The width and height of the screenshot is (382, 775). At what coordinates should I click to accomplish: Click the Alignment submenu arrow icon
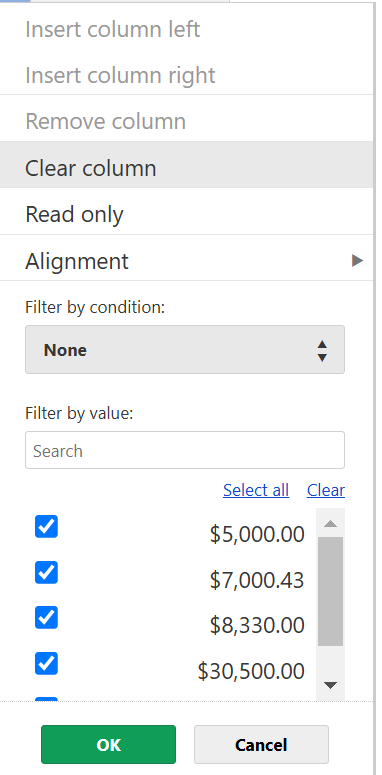tap(357, 260)
